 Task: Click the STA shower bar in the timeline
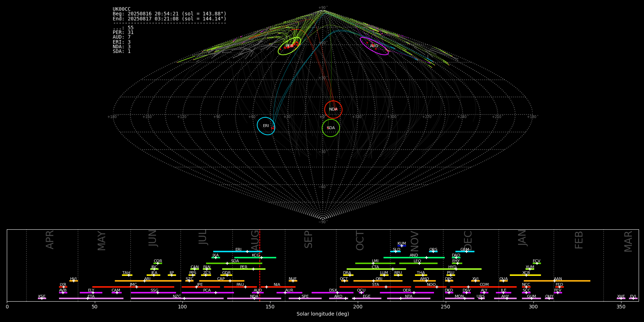point(375,287)
